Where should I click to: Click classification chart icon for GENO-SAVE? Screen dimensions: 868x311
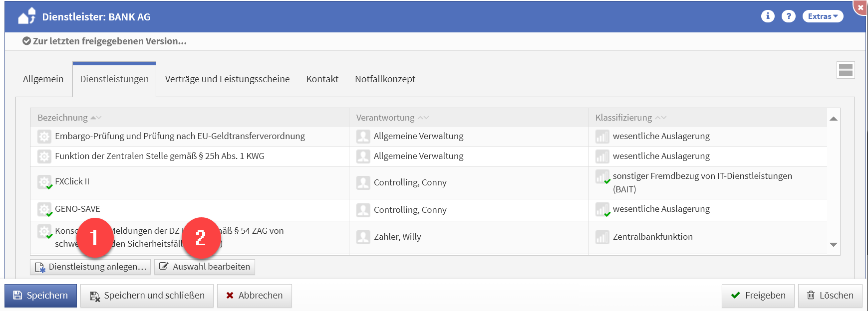(x=602, y=210)
